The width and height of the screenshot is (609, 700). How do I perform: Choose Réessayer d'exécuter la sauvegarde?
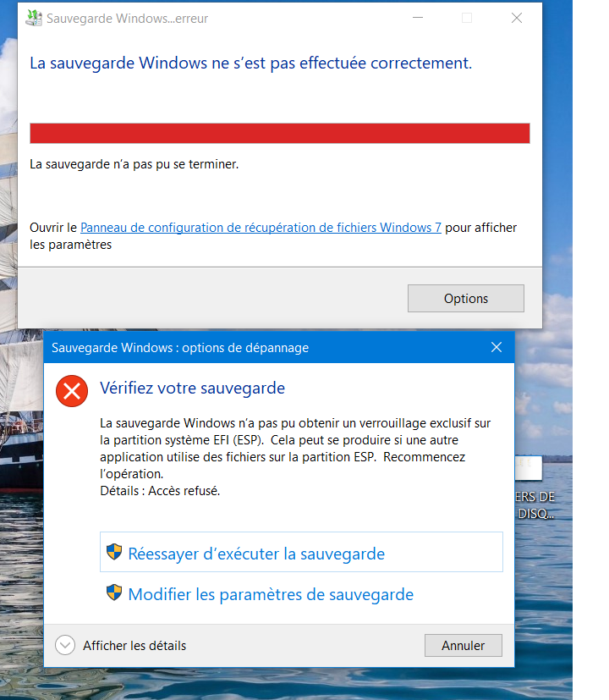[301, 552]
